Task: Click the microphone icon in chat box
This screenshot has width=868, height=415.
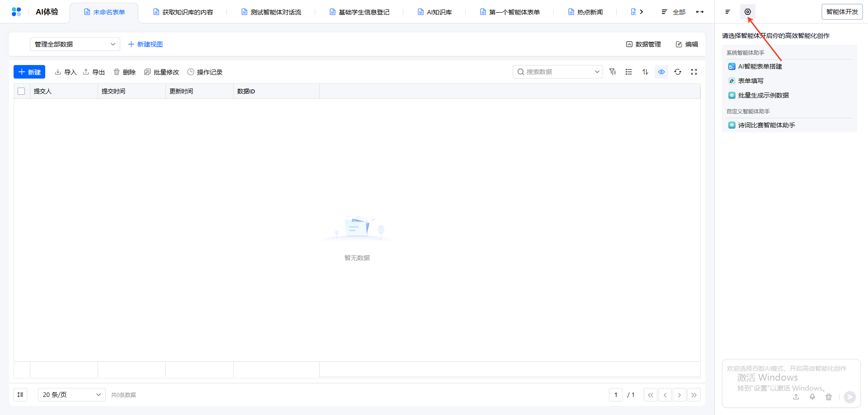Action: click(812, 397)
